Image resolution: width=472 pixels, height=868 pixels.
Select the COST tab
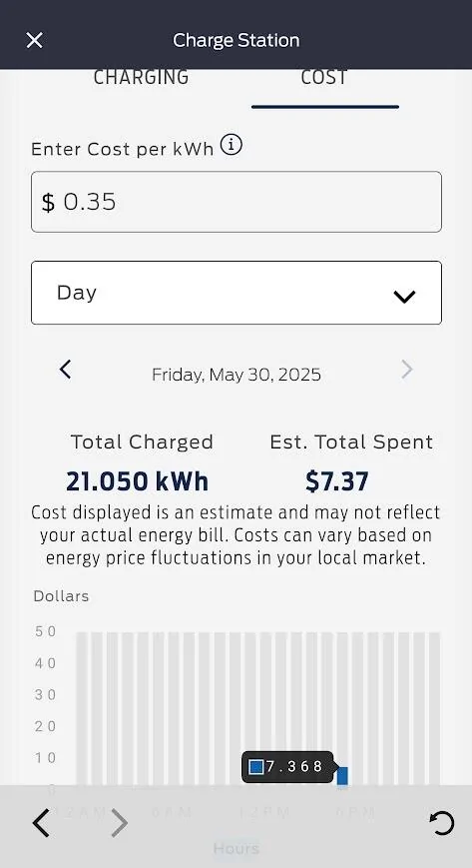(x=324, y=77)
